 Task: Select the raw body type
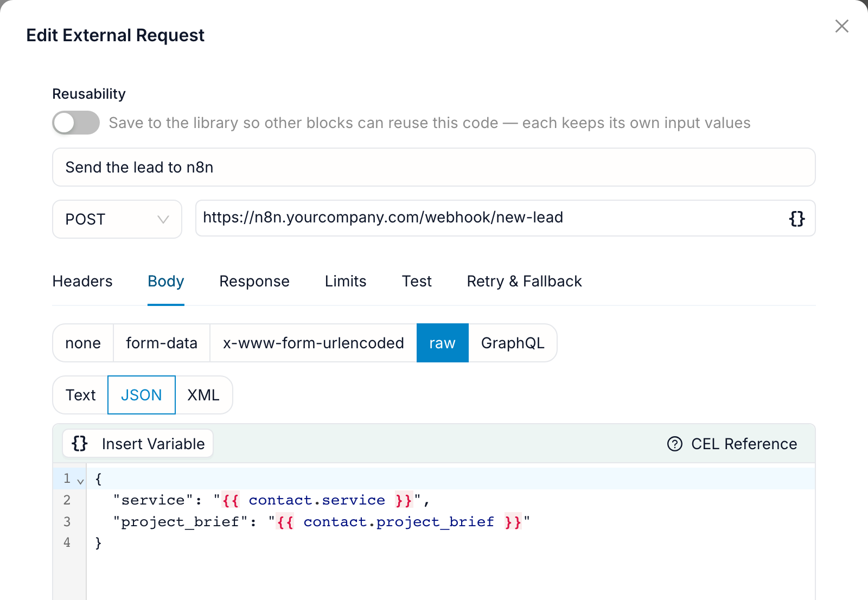click(443, 343)
